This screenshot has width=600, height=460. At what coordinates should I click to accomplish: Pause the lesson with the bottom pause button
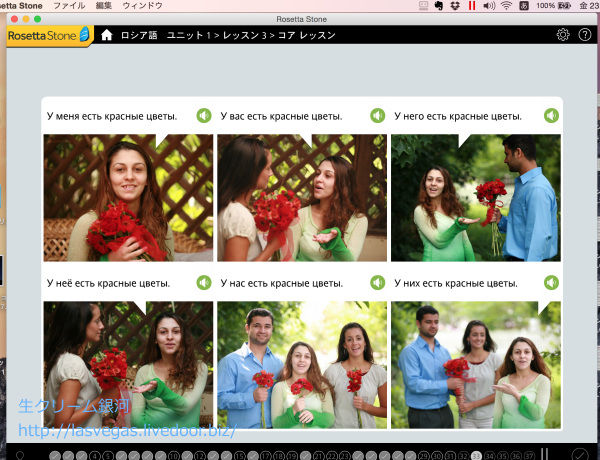[x=545, y=454]
